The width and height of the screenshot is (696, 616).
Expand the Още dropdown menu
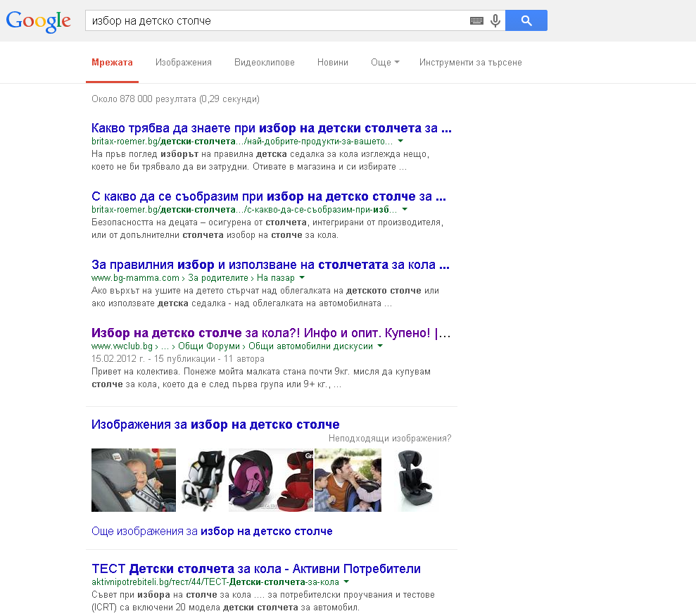click(384, 63)
